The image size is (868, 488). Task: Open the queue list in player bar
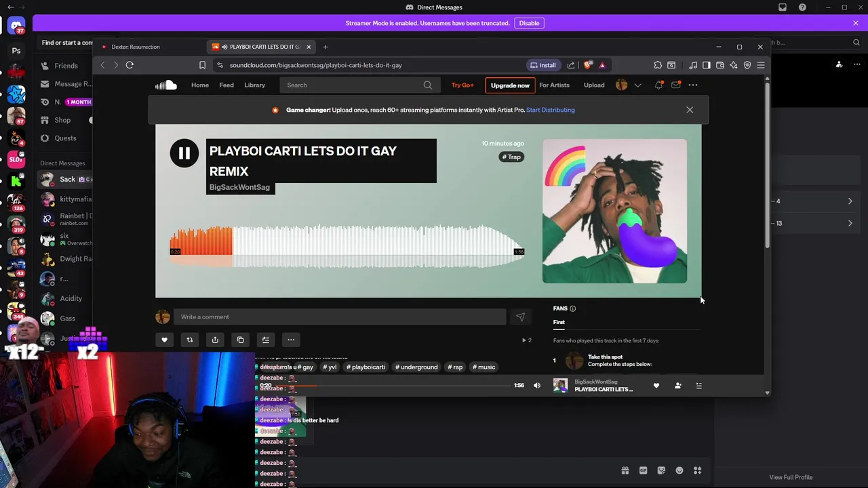click(x=699, y=386)
